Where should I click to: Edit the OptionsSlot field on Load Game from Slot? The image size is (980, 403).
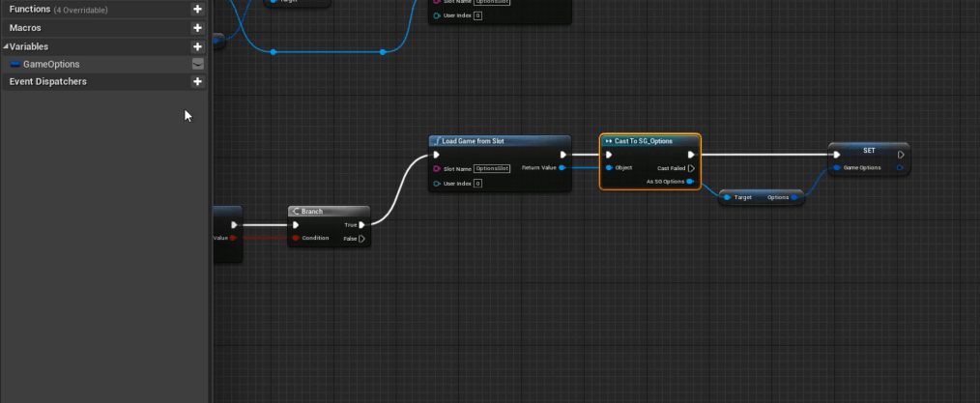[492, 169]
